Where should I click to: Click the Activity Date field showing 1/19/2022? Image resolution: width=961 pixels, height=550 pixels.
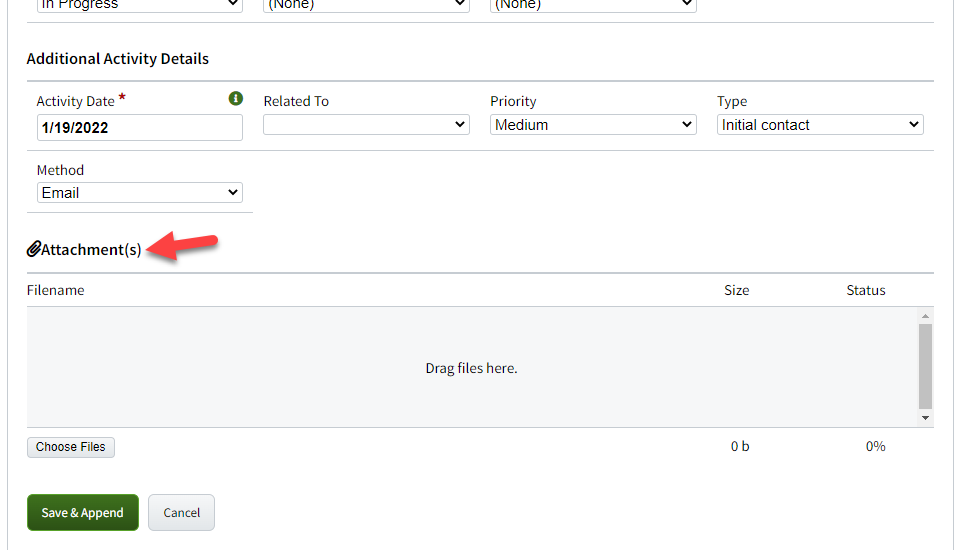pyautogui.click(x=140, y=128)
